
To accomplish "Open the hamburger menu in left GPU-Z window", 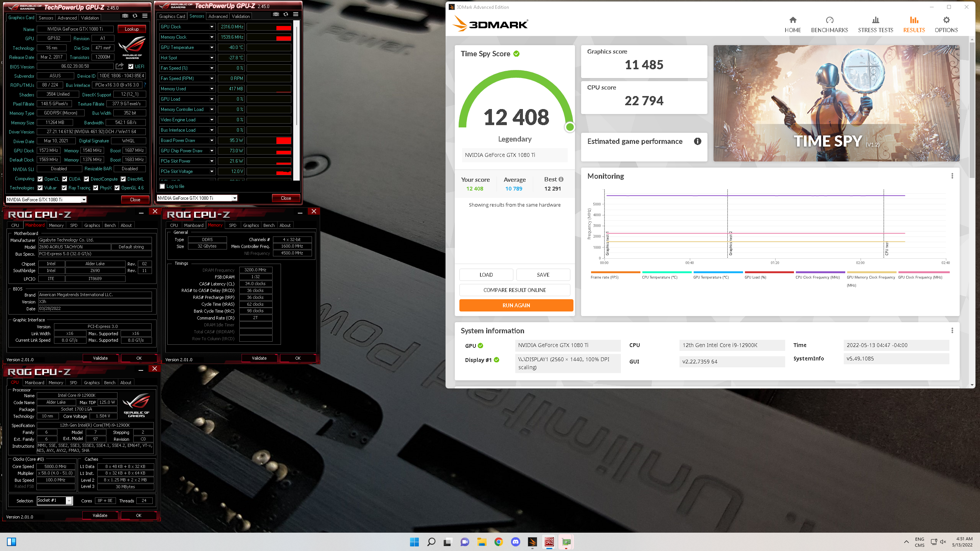I will 145,16.
